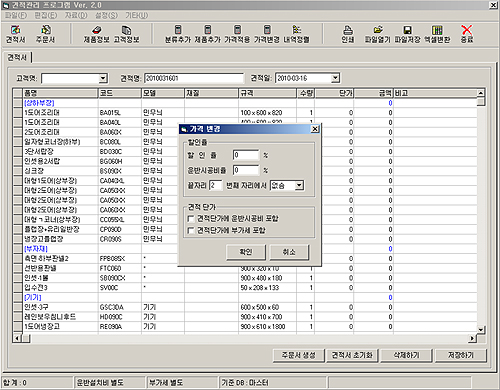Image resolution: width=500 pixels, height=390 pixels.
Task: Open the 자료(D) menu
Action: (76, 15)
